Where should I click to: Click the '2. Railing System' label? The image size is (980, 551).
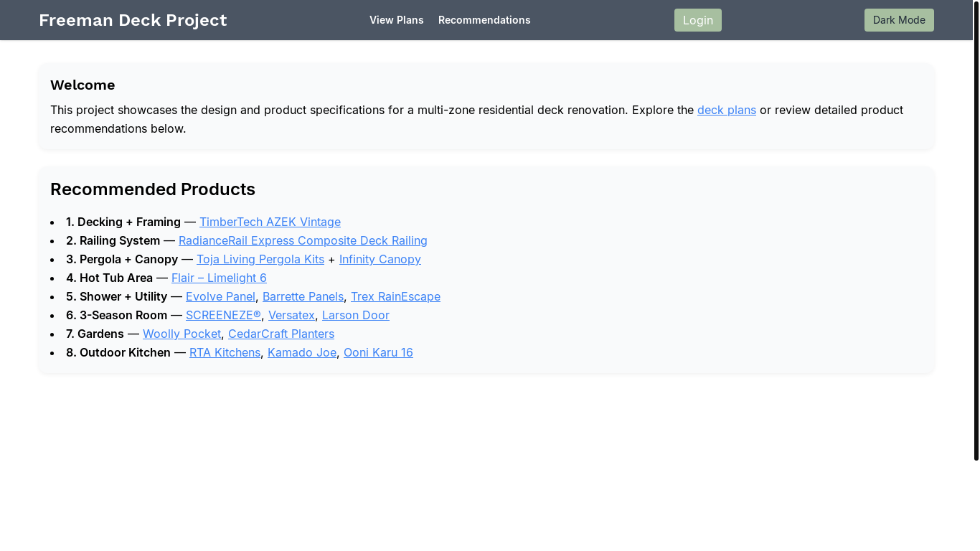(x=113, y=240)
